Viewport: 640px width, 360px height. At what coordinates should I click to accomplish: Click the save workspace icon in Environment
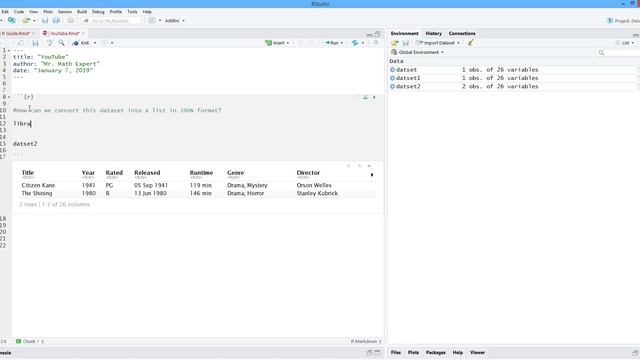(406, 43)
